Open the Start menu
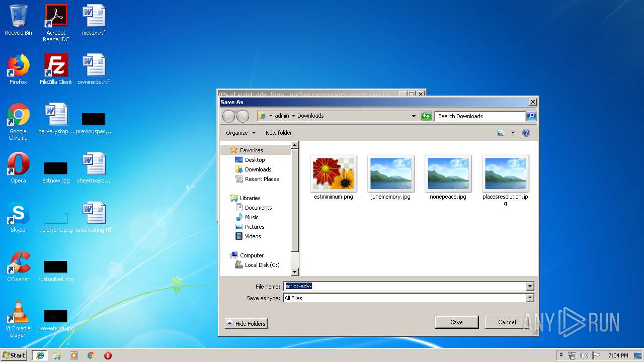This screenshot has height=362, width=644. click(x=14, y=355)
